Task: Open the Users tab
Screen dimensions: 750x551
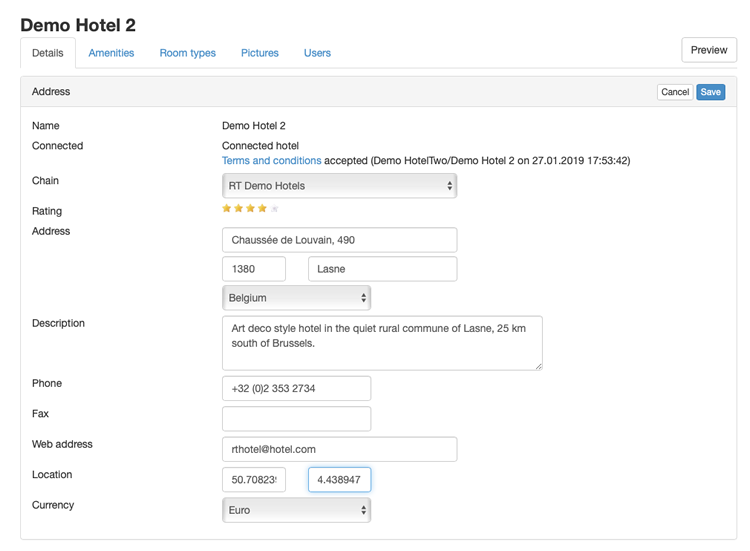Action: coord(317,53)
